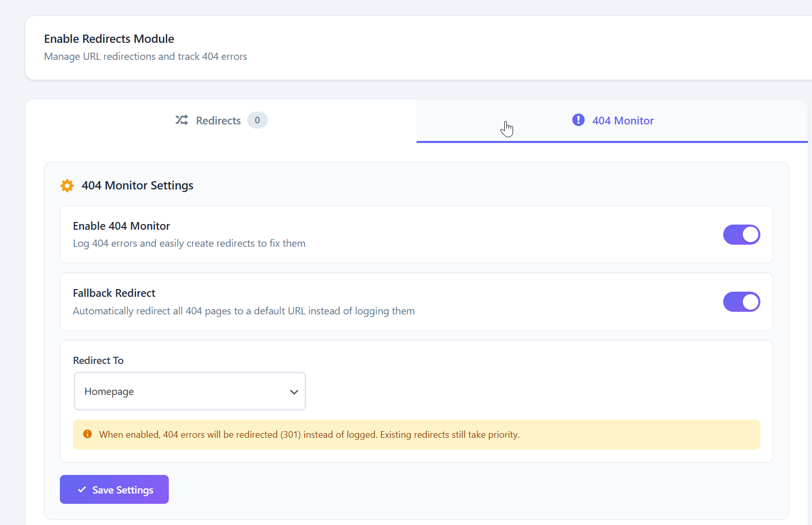Click the Enable 404 Monitor label
The width and height of the screenshot is (812, 525).
tap(121, 226)
